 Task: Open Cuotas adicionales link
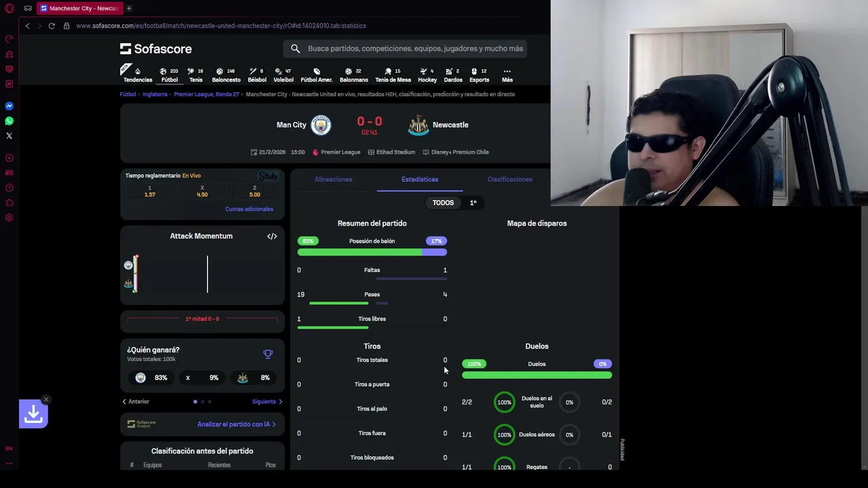[x=249, y=209]
